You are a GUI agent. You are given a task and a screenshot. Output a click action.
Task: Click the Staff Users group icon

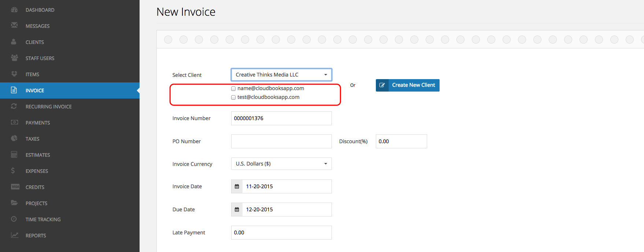coord(14,58)
